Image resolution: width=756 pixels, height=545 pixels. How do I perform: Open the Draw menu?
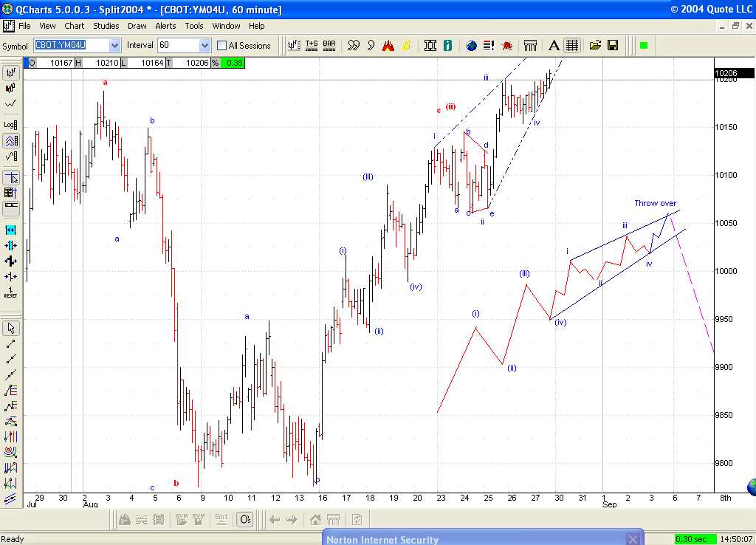pyautogui.click(x=137, y=26)
